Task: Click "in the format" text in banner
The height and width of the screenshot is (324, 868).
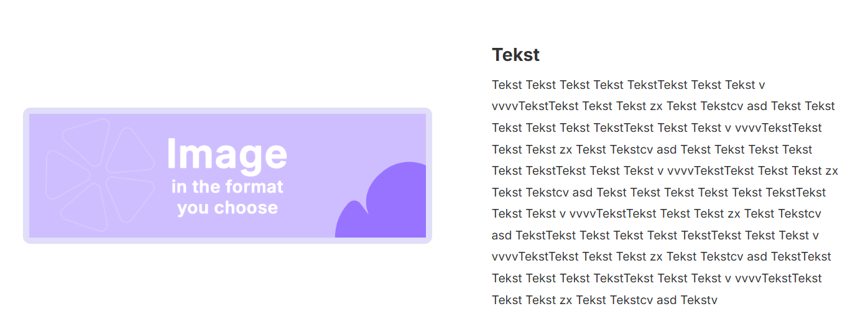Action: 227,187
